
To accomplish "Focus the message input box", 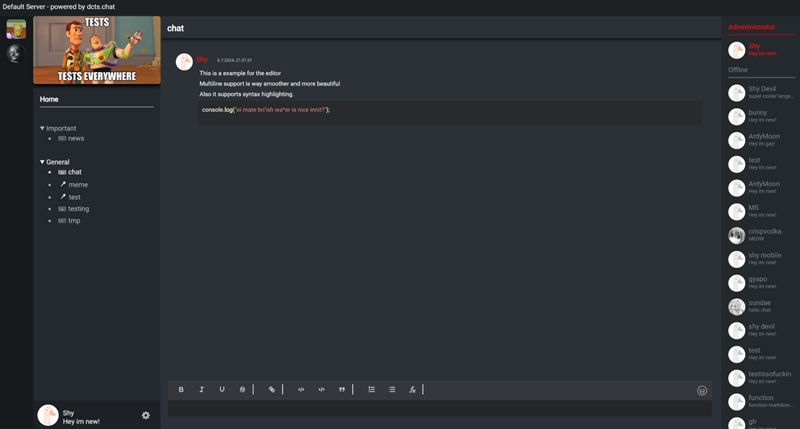I will pyautogui.click(x=439, y=408).
